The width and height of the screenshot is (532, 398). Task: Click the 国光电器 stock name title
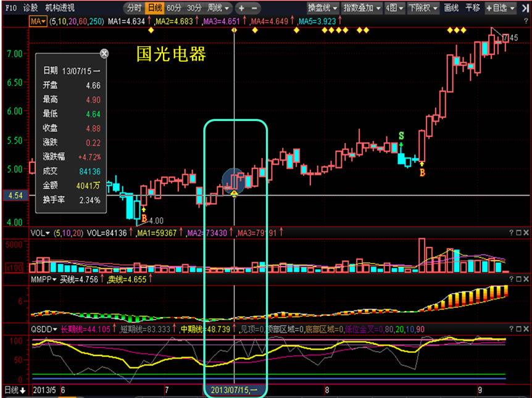[x=171, y=54]
